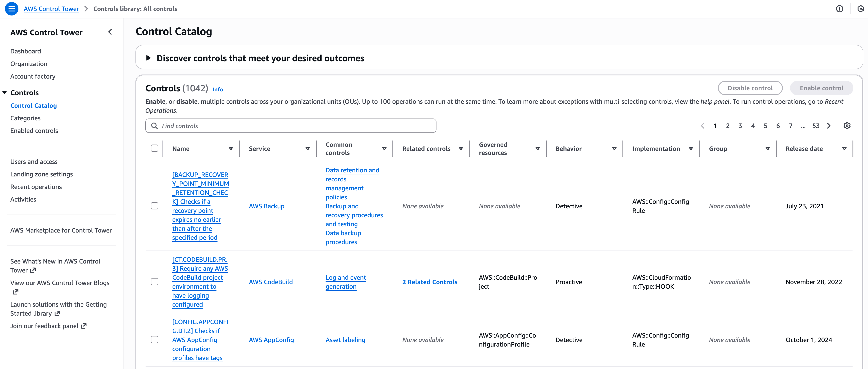Open Behavior column filter dropdown
This screenshot has width=868, height=369.
[x=614, y=149]
